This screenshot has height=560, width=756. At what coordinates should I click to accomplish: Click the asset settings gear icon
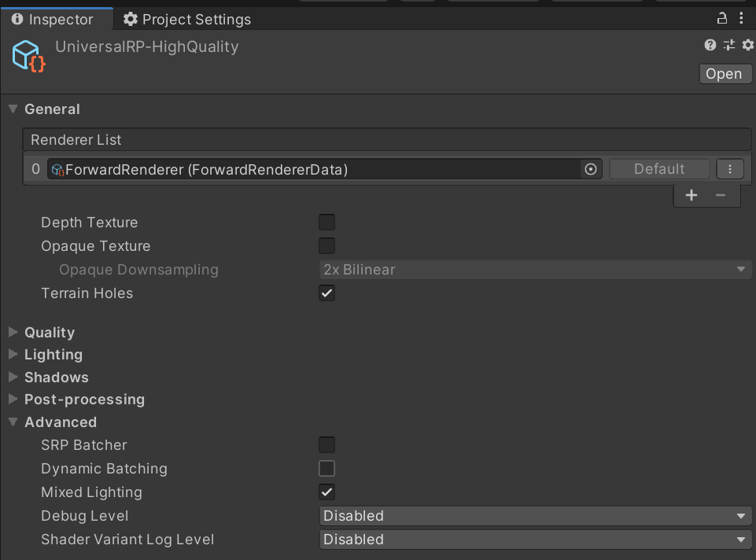pos(747,46)
